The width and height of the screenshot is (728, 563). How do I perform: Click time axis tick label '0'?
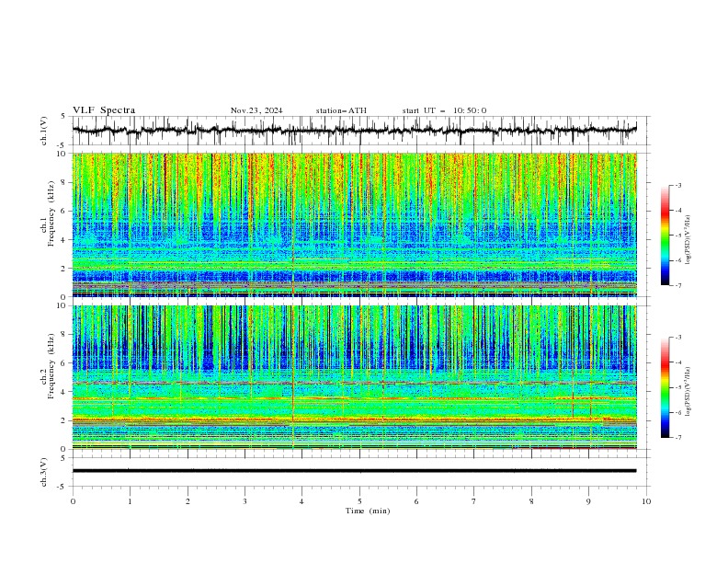pos(73,501)
